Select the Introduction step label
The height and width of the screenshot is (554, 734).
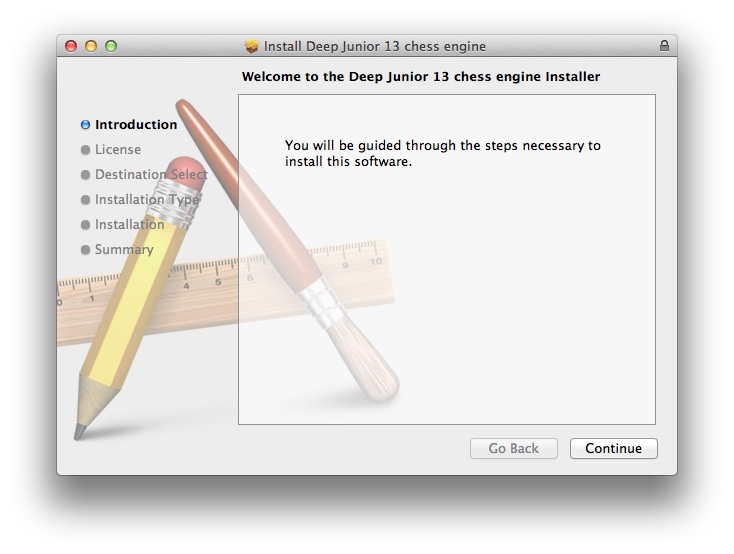click(136, 125)
